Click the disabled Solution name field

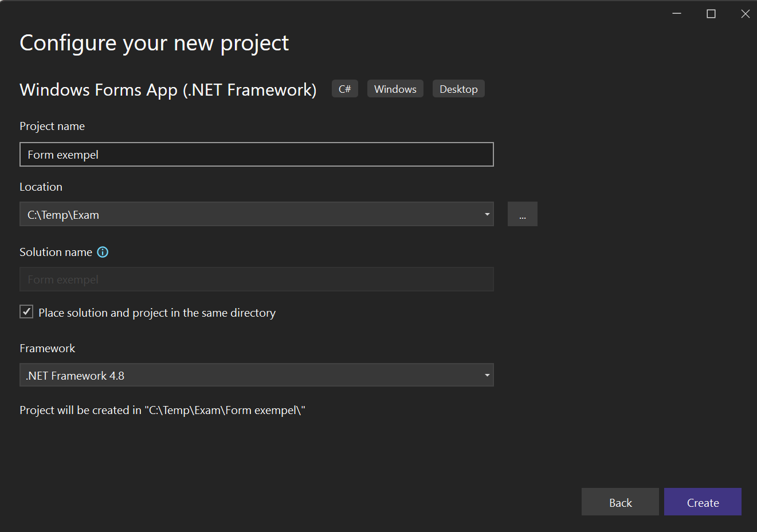click(257, 279)
